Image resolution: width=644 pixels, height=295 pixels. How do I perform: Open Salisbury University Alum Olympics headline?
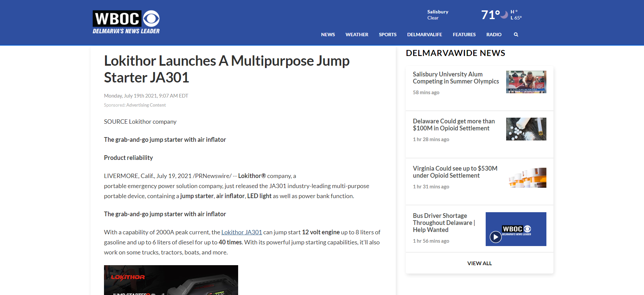[x=455, y=78]
